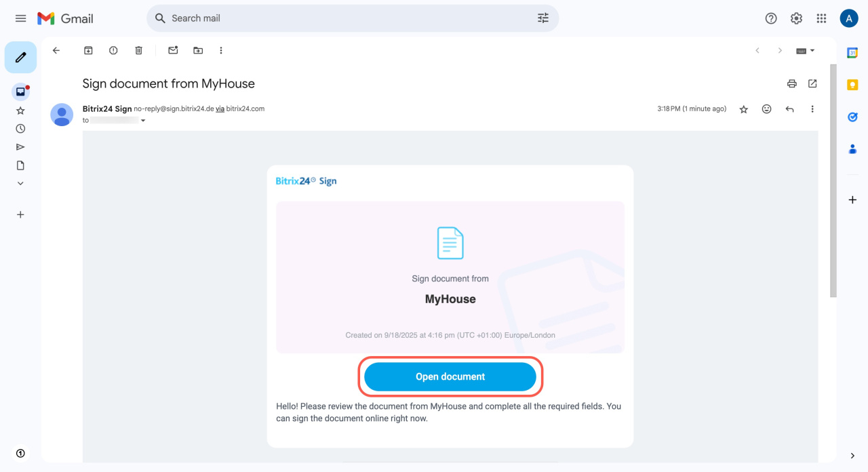This screenshot has height=472, width=868.
Task: Click the Bitrix24 Sign logo
Action: [307, 181]
